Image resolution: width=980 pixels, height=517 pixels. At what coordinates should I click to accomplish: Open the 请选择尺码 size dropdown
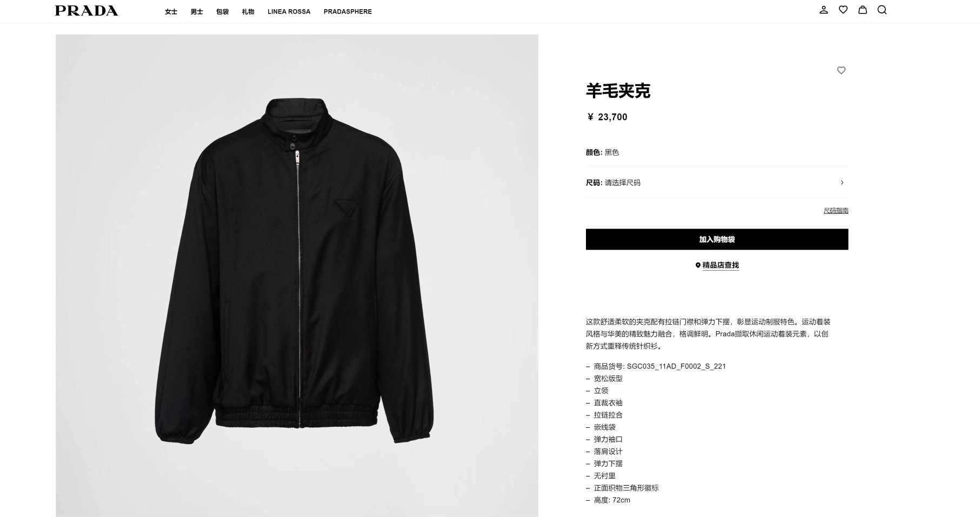click(x=717, y=183)
